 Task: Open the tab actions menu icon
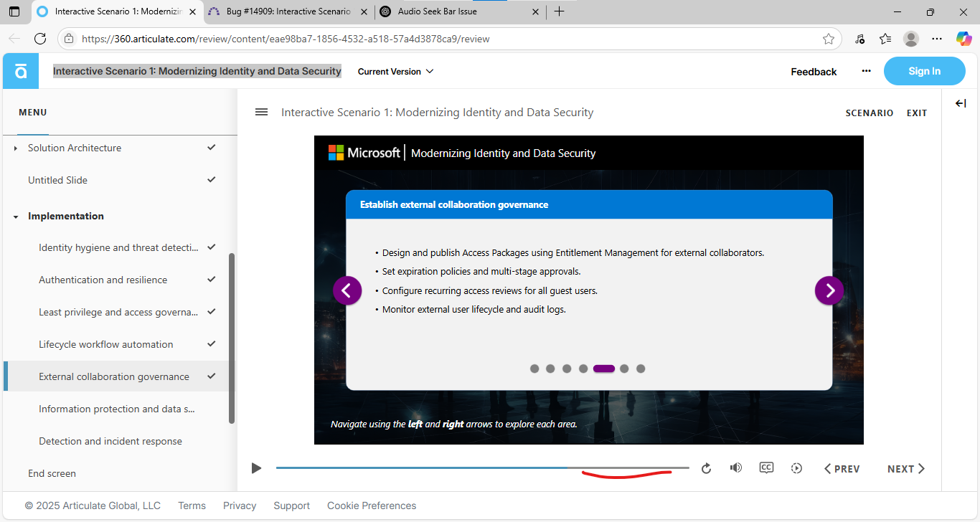click(14, 11)
